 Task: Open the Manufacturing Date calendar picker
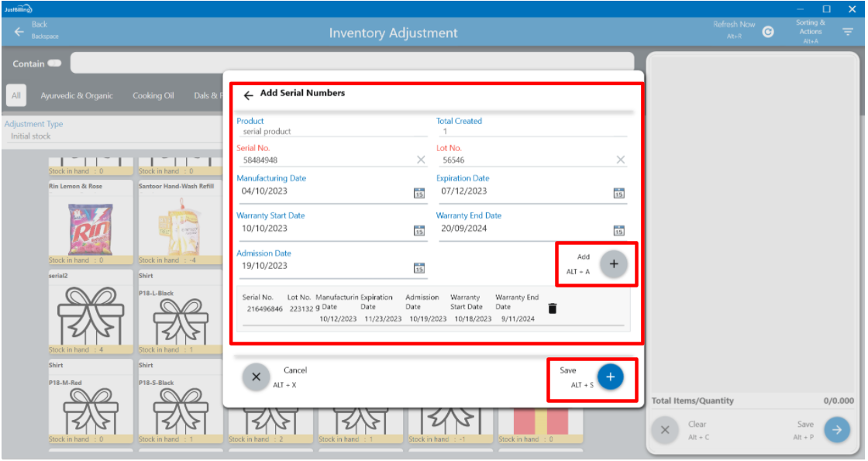pyautogui.click(x=419, y=193)
